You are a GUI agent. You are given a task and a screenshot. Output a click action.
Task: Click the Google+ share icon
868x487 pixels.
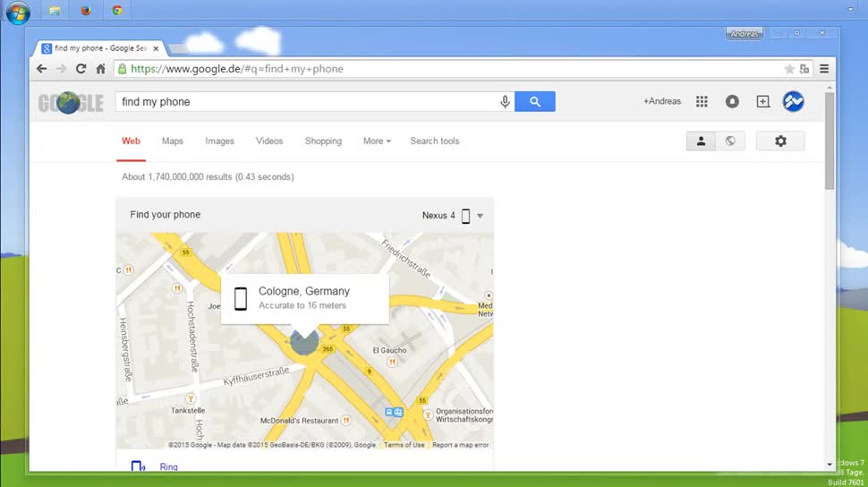click(762, 102)
